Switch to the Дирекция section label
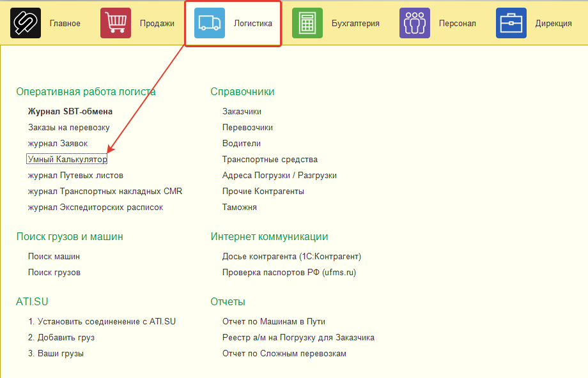The width and height of the screenshot is (588, 378). [x=553, y=23]
